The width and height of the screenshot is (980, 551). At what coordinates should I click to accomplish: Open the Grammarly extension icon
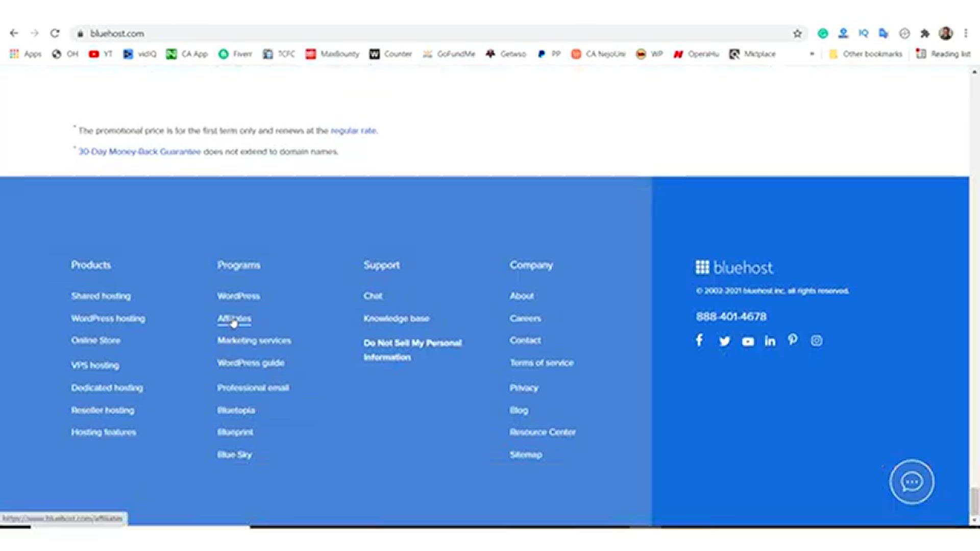[x=823, y=34]
